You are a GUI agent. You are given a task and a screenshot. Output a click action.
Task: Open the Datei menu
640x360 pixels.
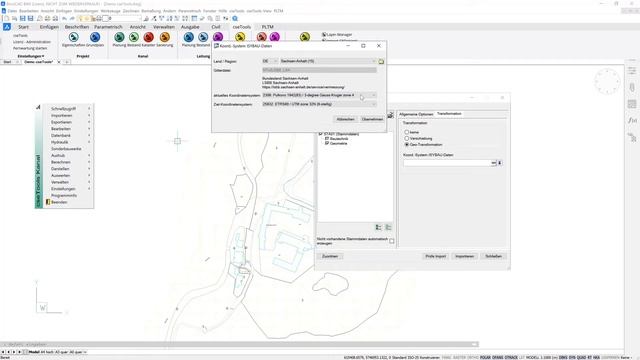pyautogui.click(x=12, y=11)
